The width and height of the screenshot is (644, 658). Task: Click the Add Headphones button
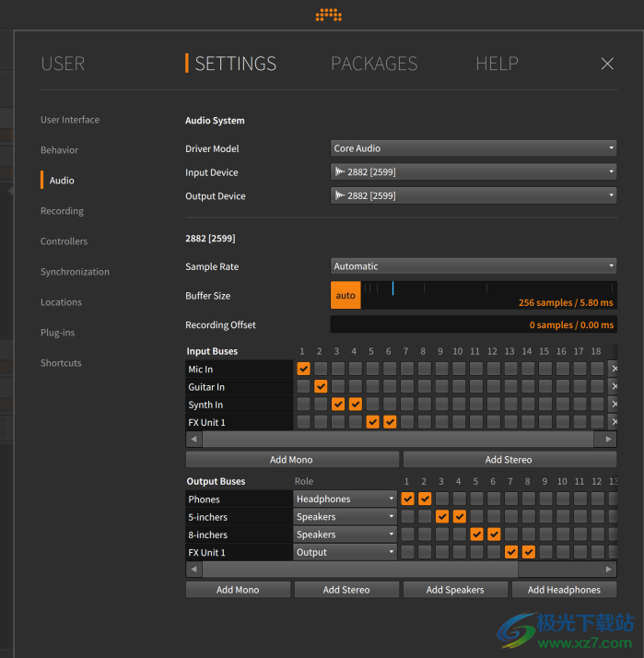tap(564, 590)
